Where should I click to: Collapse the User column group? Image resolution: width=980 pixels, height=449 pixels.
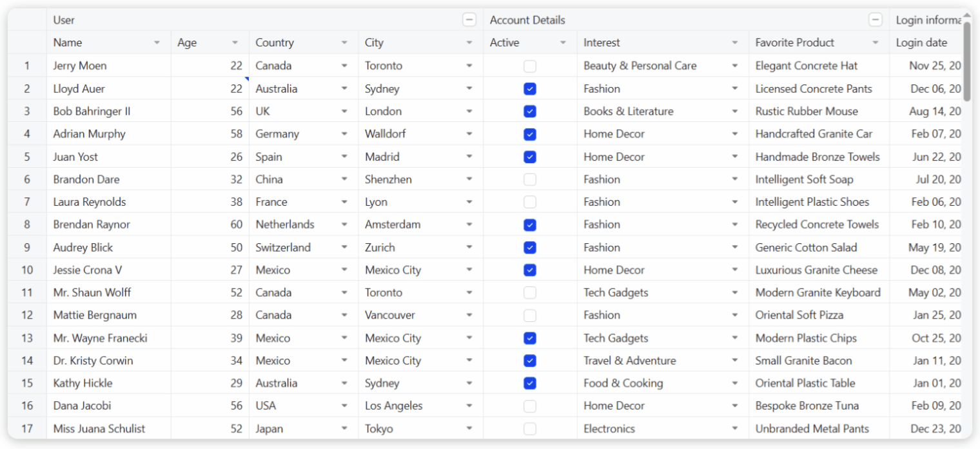click(469, 20)
